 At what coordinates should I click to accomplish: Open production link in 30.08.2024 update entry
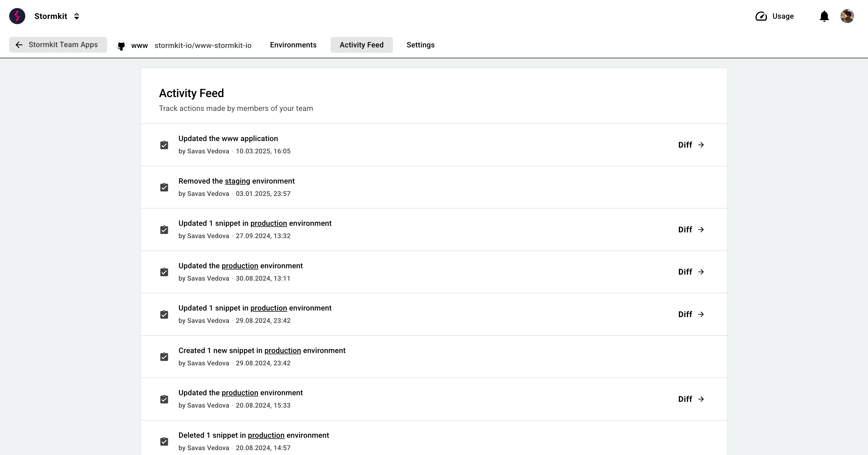(240, 266)
